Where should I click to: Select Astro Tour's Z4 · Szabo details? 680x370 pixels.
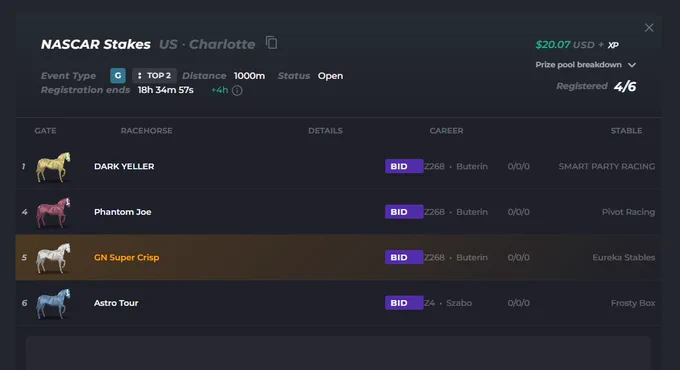point(448,303)
